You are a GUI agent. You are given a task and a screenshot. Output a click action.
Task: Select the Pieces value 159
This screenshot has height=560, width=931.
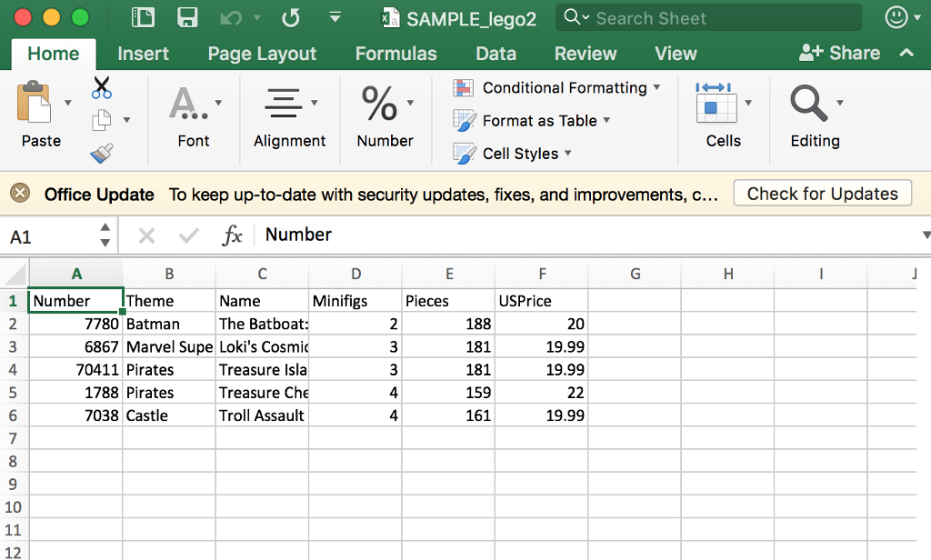(448, 393)
